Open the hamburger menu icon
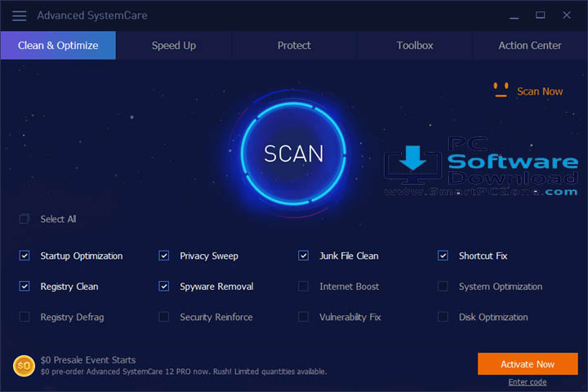Image resolution: width=588 pixels, height=392 pixels. click(x=19, y=16)
